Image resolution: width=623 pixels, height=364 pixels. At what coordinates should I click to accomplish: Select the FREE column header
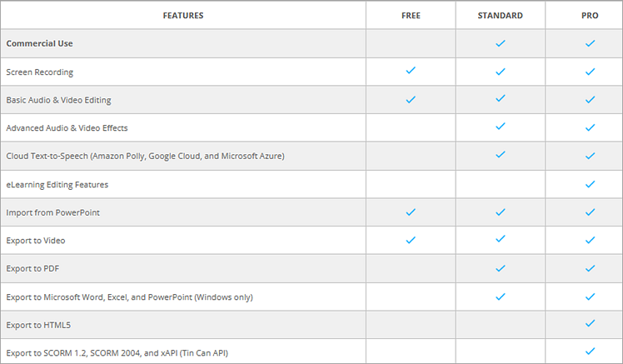[x=411, y=15]
